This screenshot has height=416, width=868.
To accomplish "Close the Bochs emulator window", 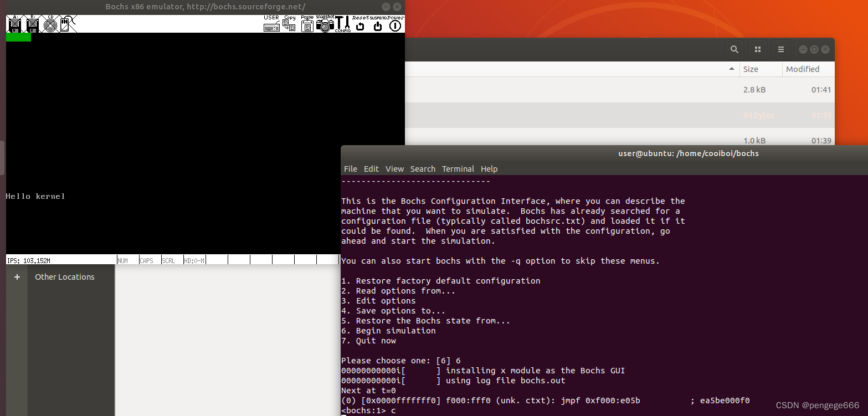I will (397, 7).
